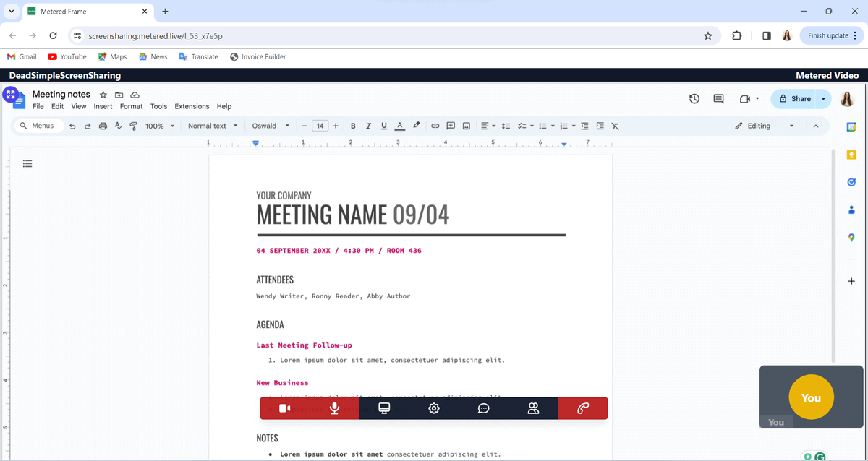868x461 pixels.
Task: Click the Finish update button
Action: 832,35
